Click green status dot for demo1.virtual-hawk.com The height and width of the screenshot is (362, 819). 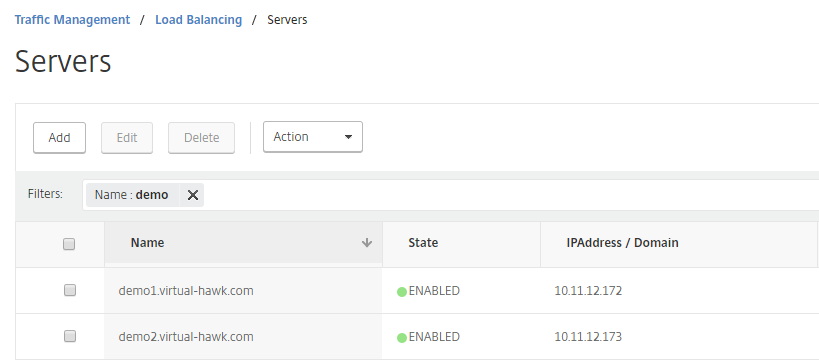402,292
